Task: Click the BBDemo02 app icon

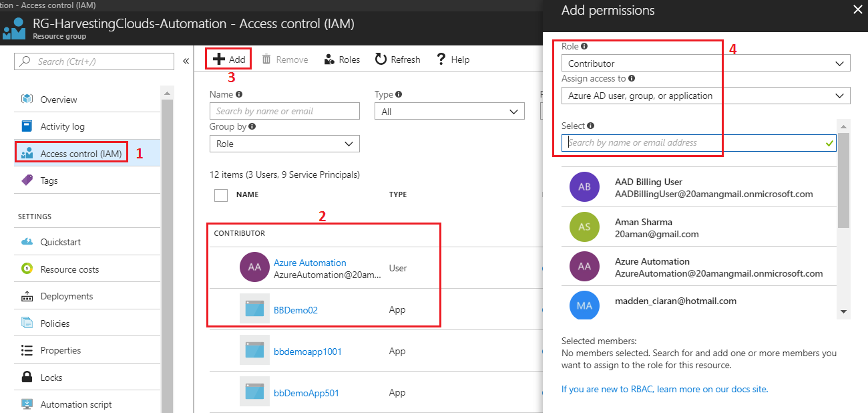Action: click(x=254, y=309)
